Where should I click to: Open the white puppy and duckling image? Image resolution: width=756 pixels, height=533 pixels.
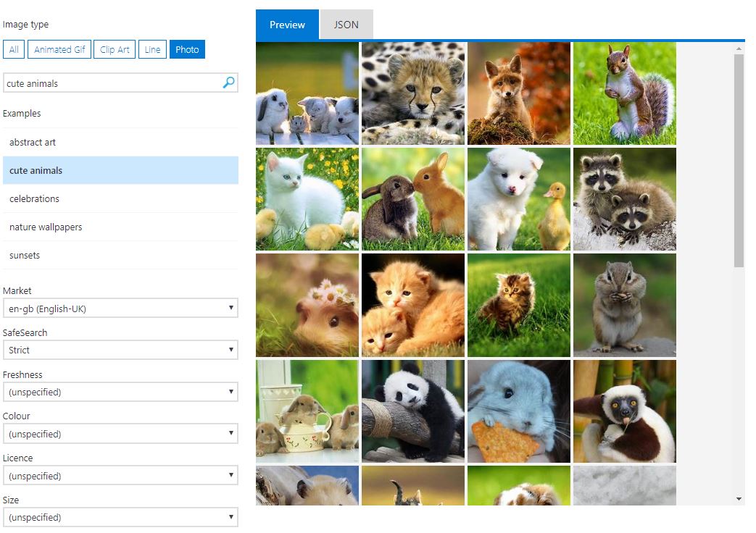click(x=519, y=199)
